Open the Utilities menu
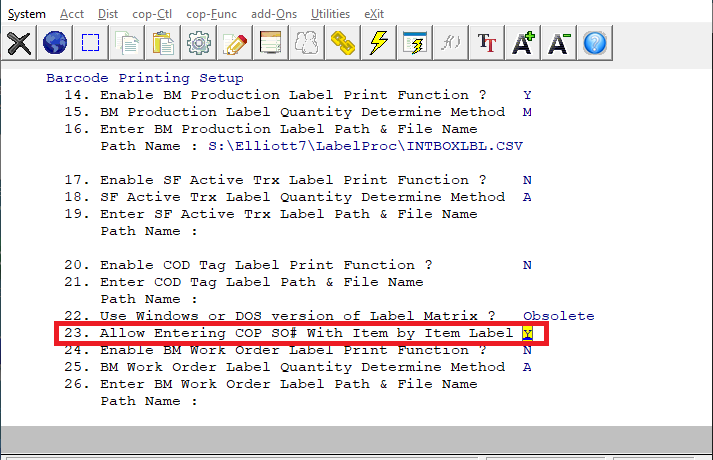713x460 pixels. click(330, 14)
